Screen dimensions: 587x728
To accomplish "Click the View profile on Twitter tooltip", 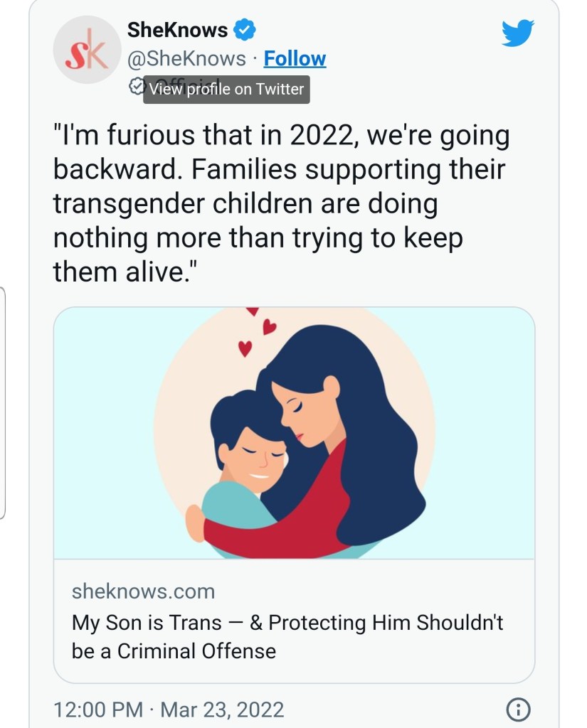I will pos(226,90).
